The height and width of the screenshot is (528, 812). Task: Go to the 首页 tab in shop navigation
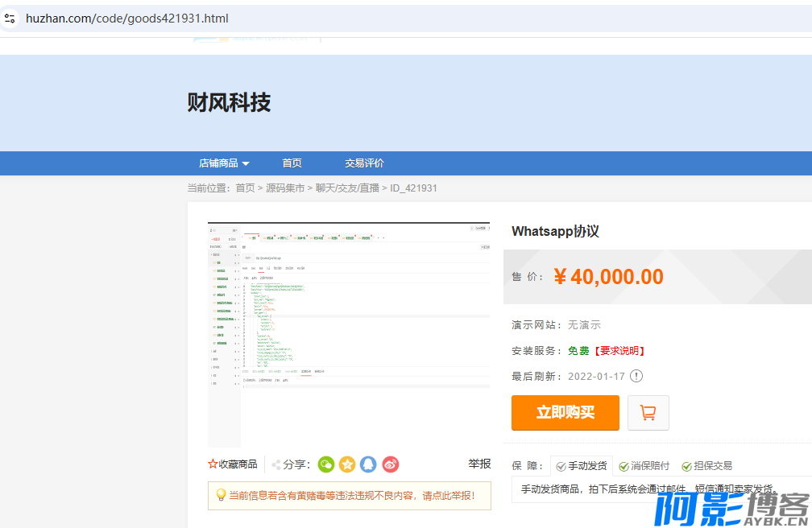[292, 163]
